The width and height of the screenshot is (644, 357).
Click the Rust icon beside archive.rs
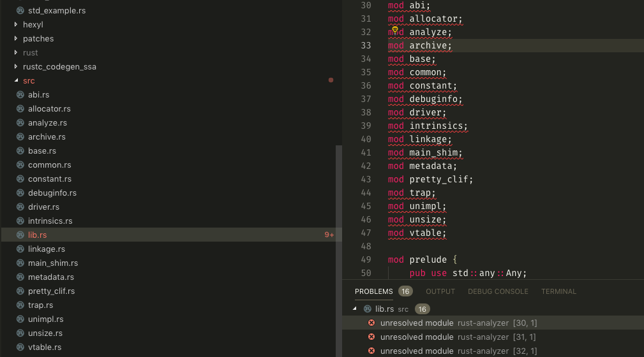[20, 136]
